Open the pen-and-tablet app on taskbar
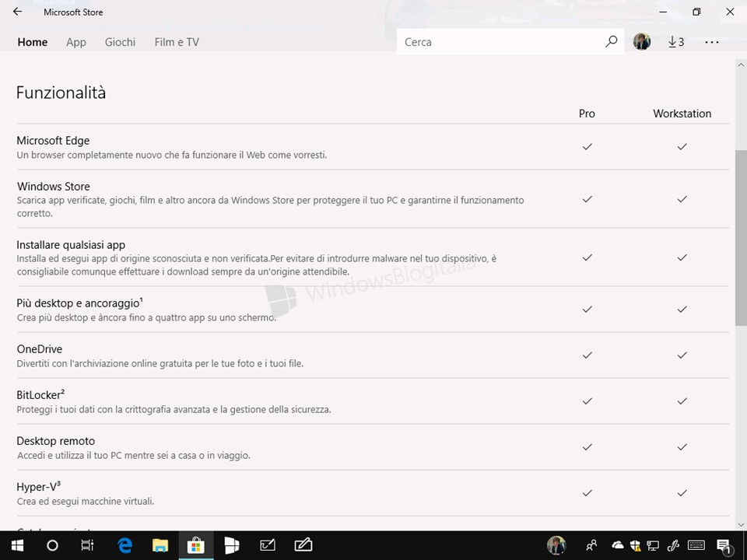This screenshot has width=747, height=560. point(303,545)
